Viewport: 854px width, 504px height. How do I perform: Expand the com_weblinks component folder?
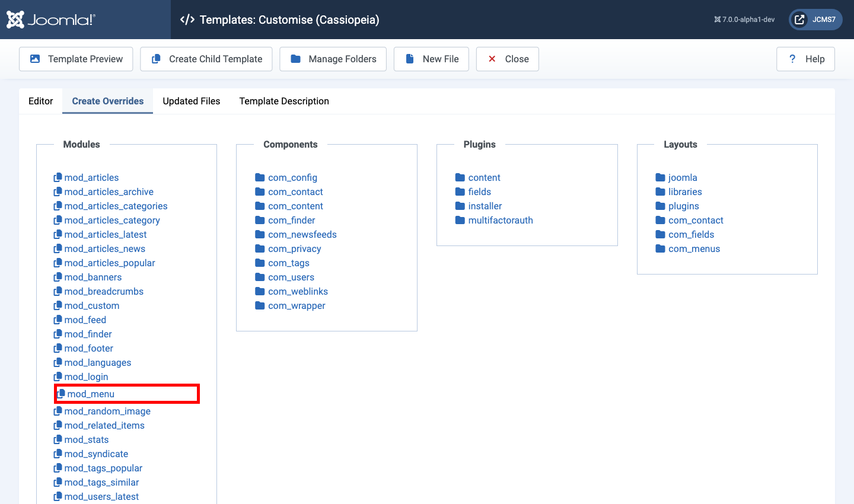tap(292, 291)
